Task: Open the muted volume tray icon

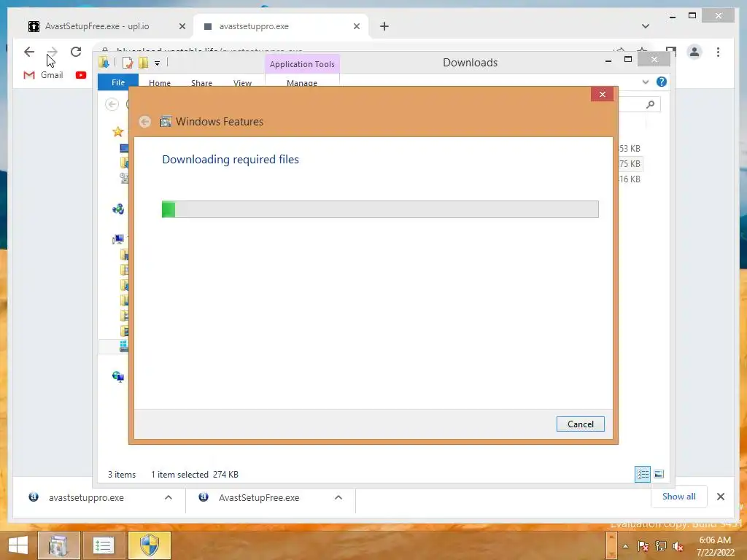Action: click(x=678, y=546)
